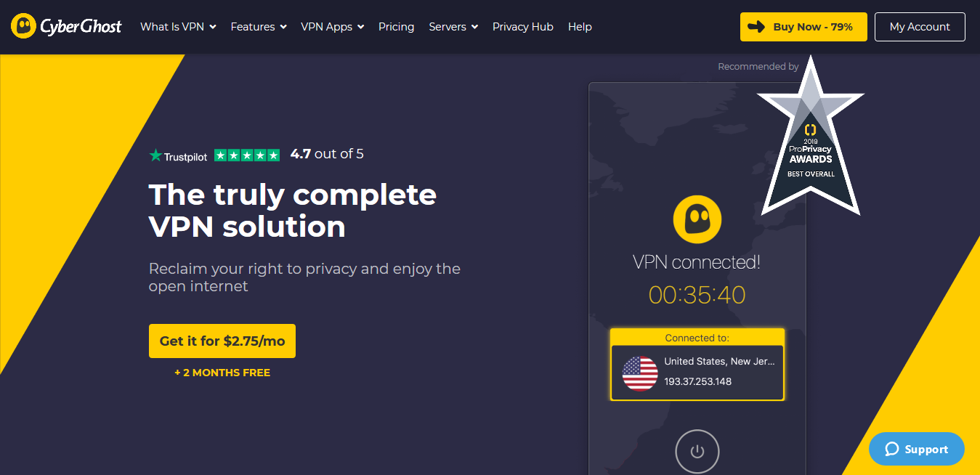Go to the Pricing page
980x475 pixels.
click(396, 27)
